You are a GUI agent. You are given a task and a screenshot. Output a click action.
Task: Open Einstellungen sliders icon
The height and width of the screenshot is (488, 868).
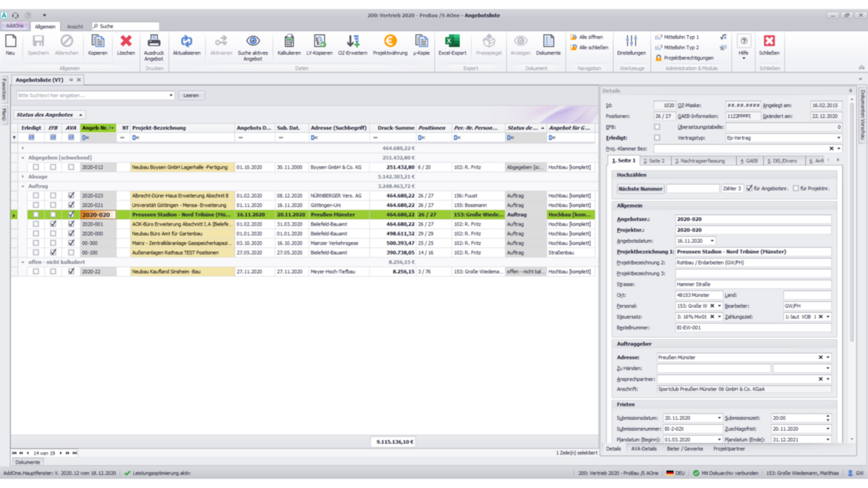pyautogui.click(x=631, y=43)
